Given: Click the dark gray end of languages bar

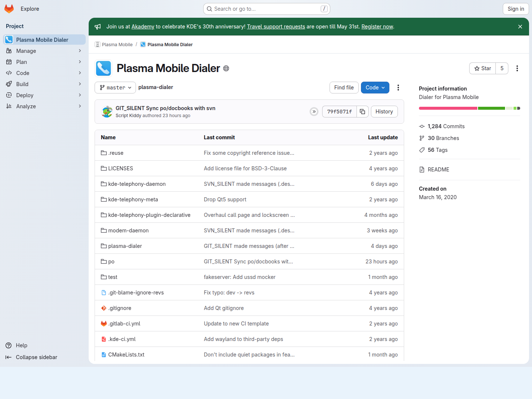Looking at the screenshot, I should 519,108.
